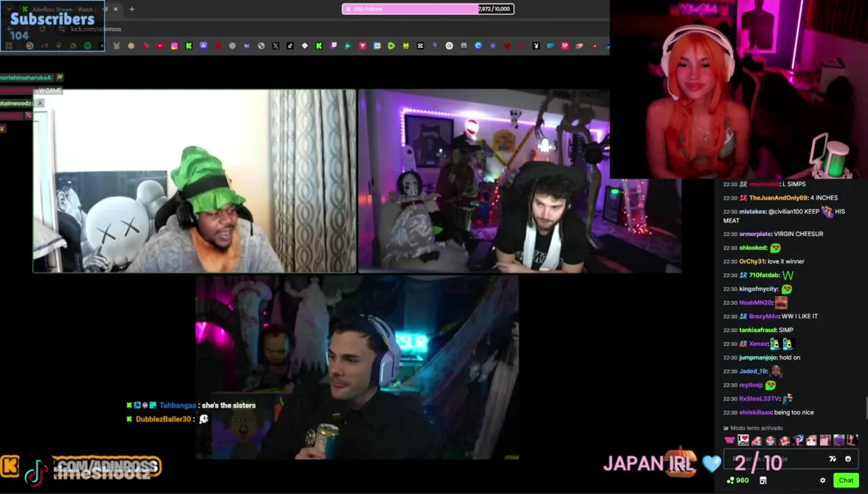Click username kingofmycity in chat

tap(759, 289)
